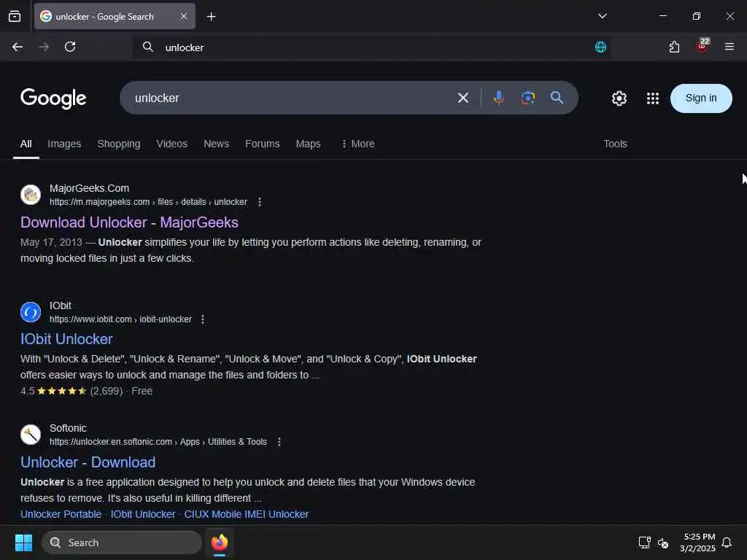Expand the More search categories menu
This screenshot has height=560, width=747.
tap(357, 144)
